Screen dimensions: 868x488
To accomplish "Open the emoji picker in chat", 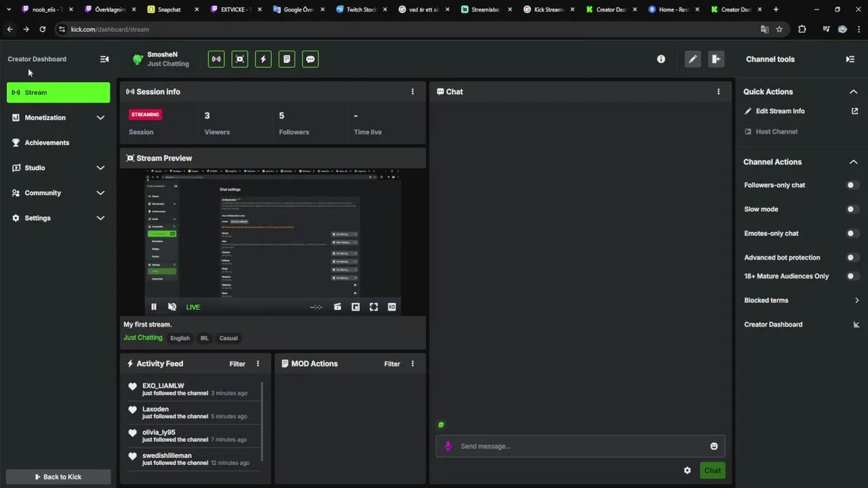I will pyautogui.click(x=714, y=446).
